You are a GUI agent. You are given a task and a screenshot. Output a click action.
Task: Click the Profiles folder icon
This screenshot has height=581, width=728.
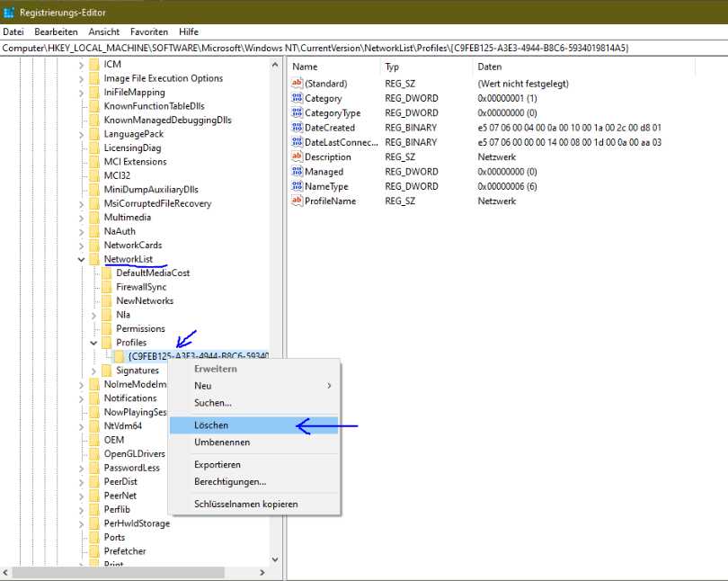[107, 343]
